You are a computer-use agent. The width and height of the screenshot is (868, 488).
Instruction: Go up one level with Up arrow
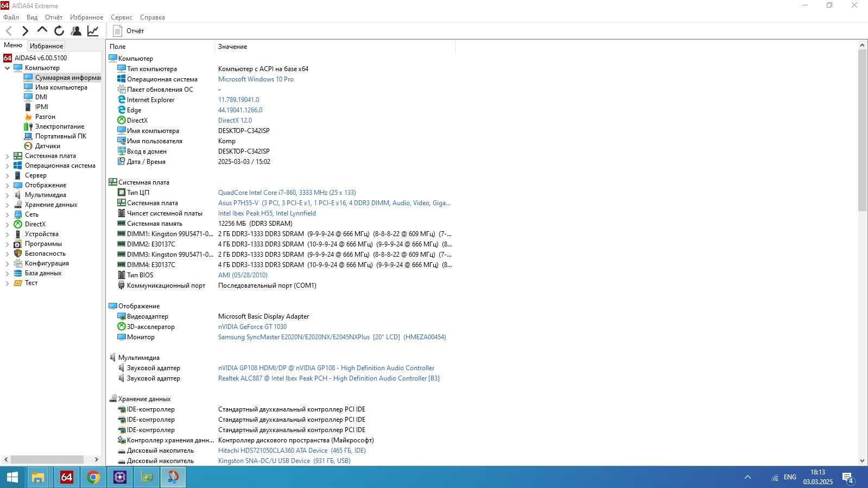[42, 30]
